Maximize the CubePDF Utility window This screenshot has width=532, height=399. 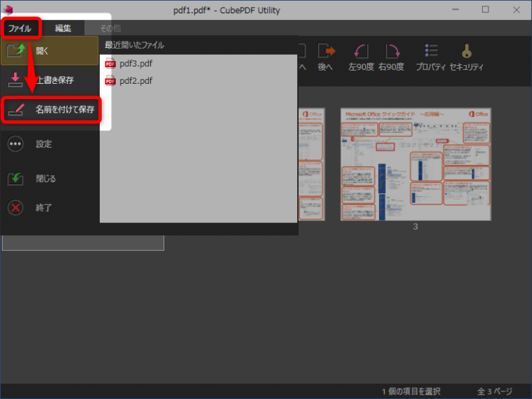tap(485, 9)
